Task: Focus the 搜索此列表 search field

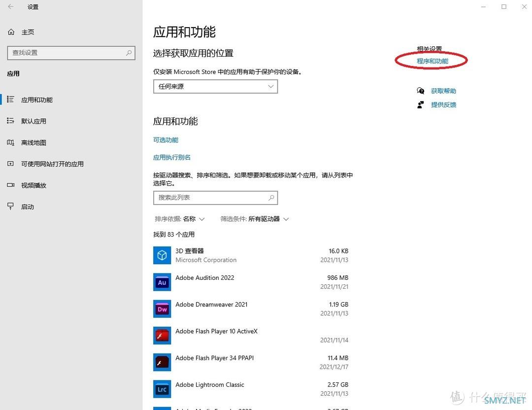Action: point(215,198)
